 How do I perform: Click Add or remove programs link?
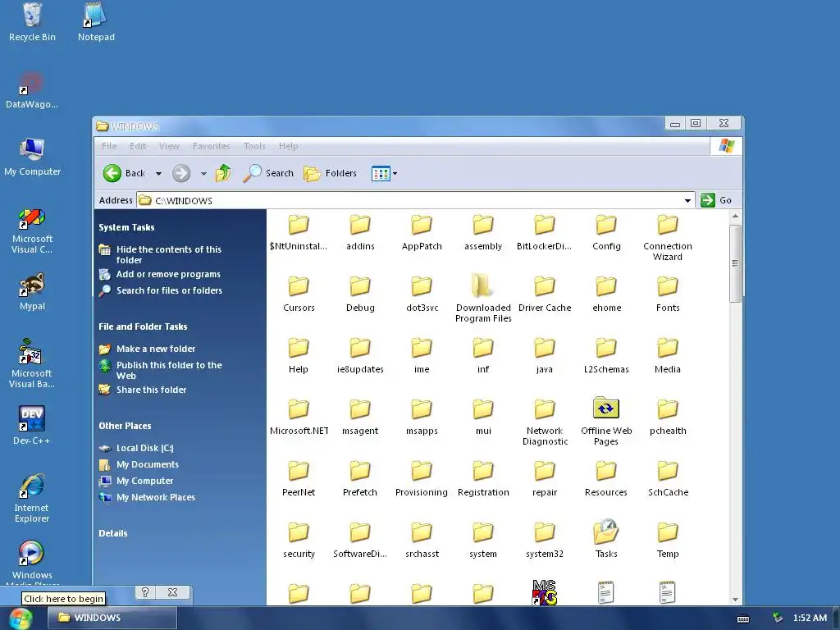168,274
